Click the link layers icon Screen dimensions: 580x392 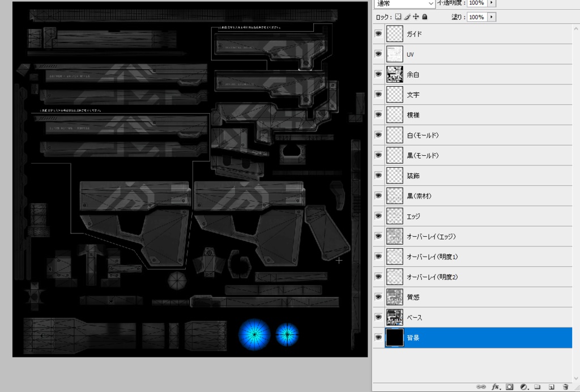pos(481,387)
